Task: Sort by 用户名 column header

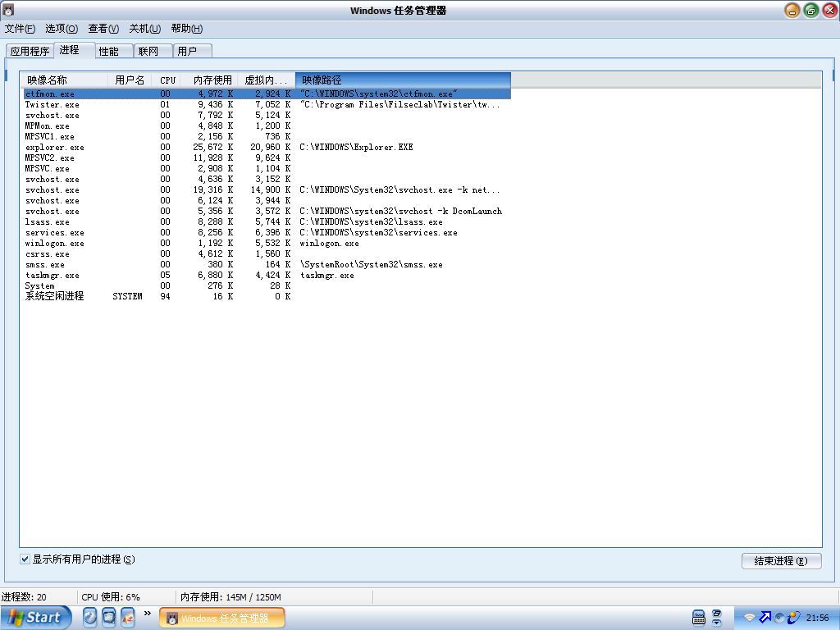Action: pos(130,80)
